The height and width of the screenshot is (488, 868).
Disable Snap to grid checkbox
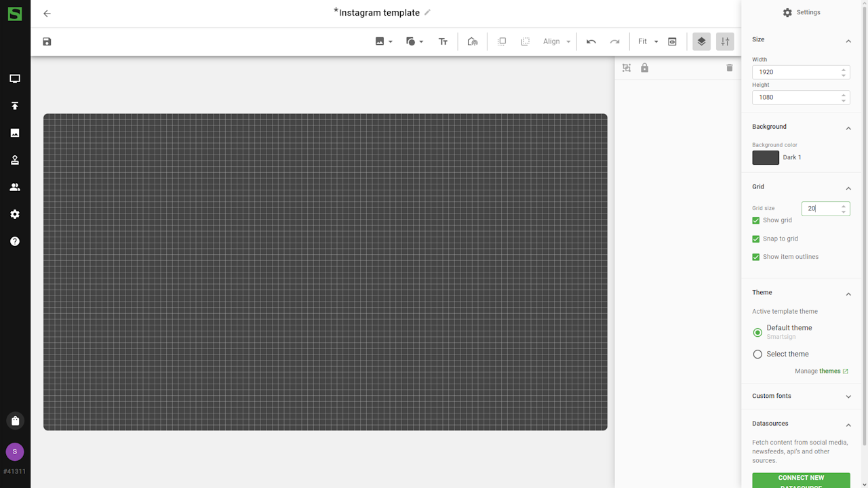point(756,239)
